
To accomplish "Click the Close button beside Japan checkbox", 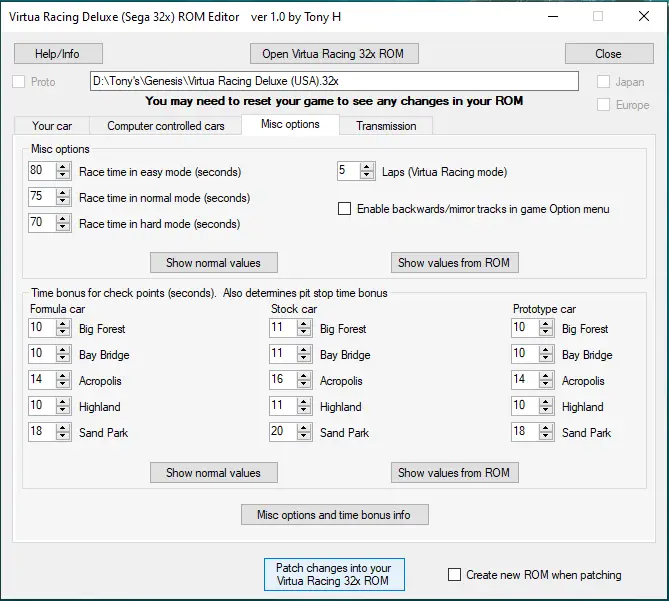I will (x=609, y=54).
